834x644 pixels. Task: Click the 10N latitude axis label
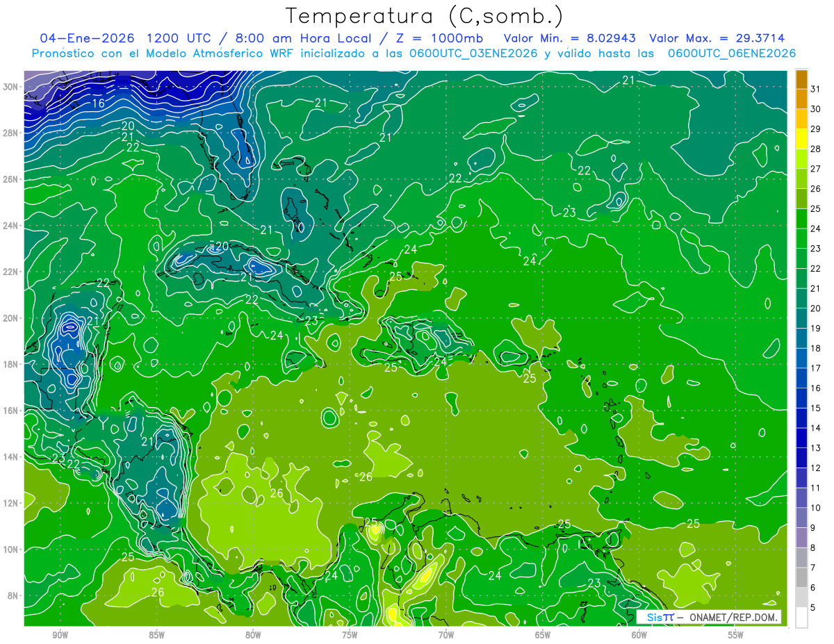point(12,550)
